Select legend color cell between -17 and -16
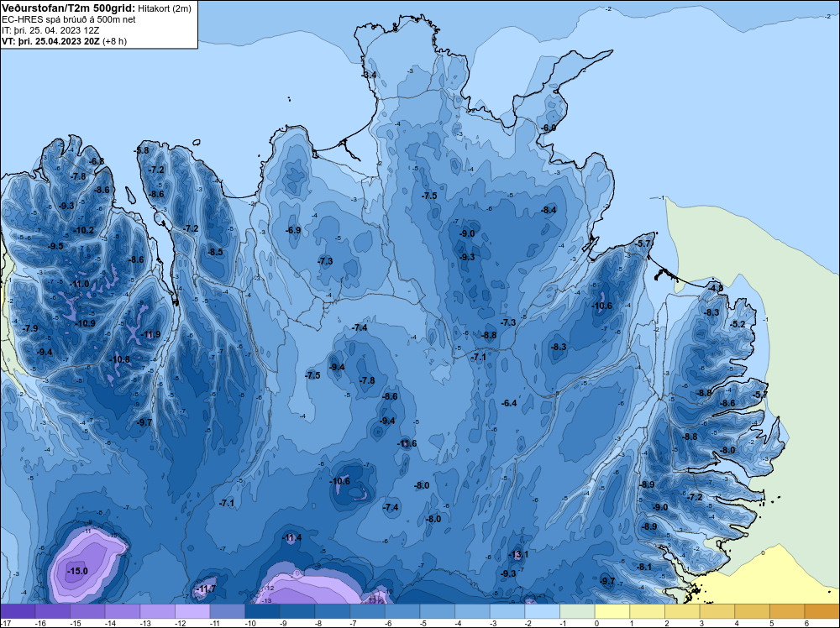This screenshot has height=628, width=840. pos(18,611)
